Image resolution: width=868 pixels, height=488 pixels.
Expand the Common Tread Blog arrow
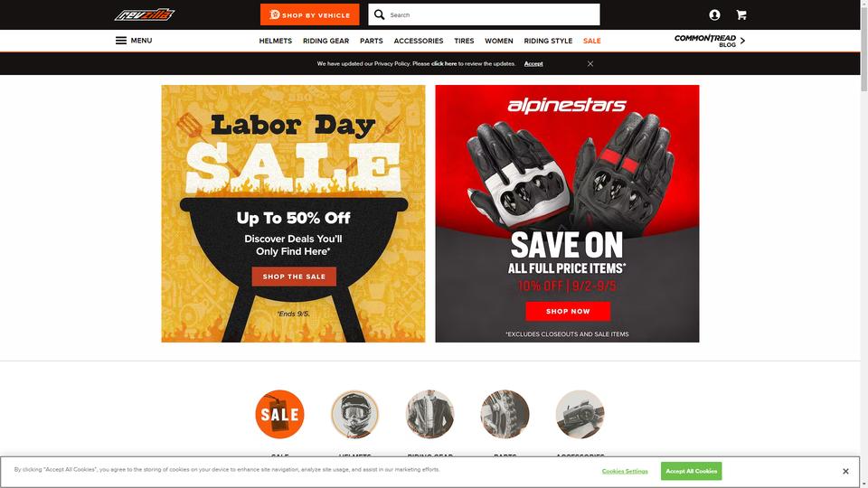pyautogui.click(x=742, y=41)
